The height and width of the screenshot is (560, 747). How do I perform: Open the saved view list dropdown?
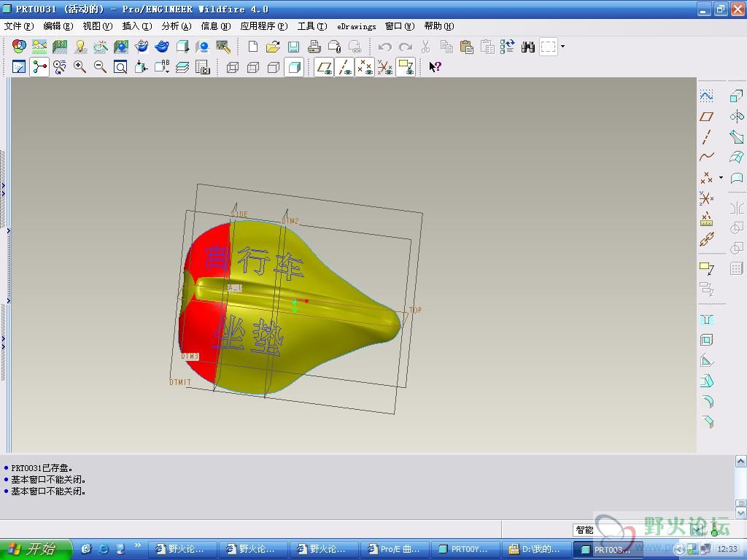161,67
